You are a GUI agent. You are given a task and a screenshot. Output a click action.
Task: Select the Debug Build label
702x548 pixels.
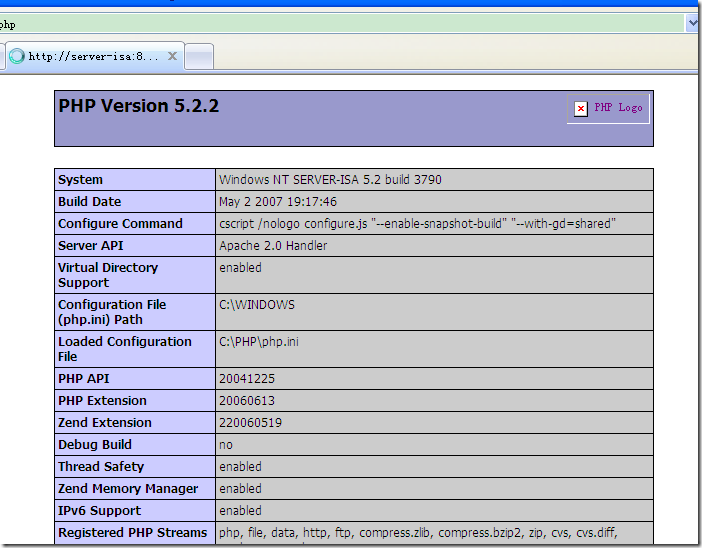[95, 445]
